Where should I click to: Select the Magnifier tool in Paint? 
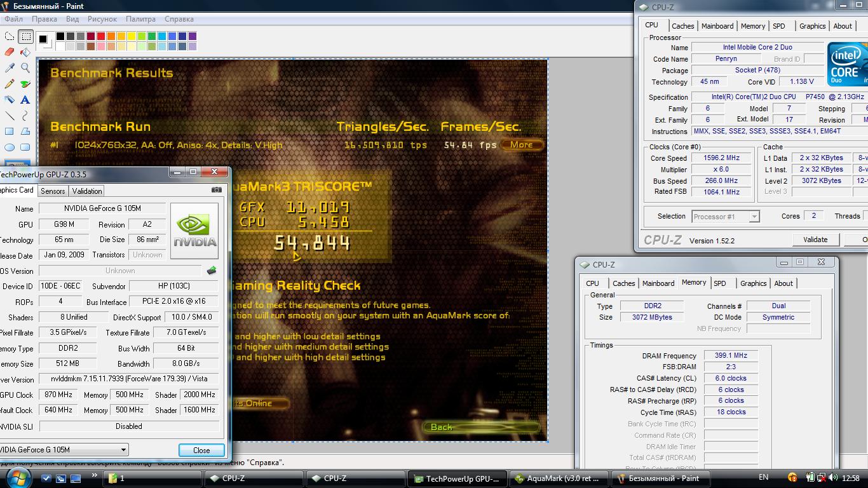(25, 68)
